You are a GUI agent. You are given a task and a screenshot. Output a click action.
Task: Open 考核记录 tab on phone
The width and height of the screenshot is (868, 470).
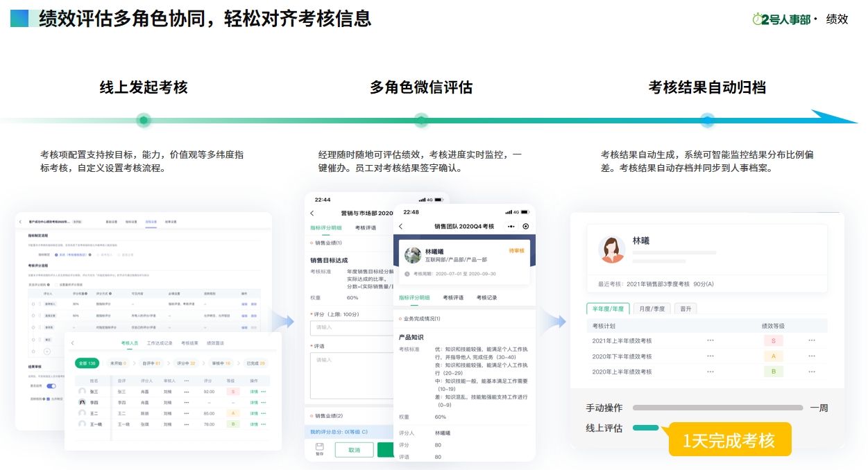tap(487, 297)
